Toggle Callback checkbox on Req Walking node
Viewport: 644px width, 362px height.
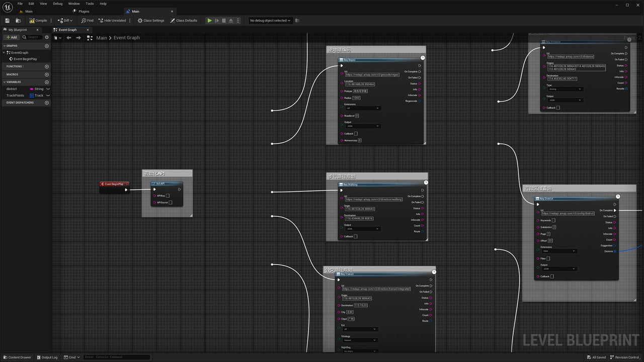click(x=356, y=236)
